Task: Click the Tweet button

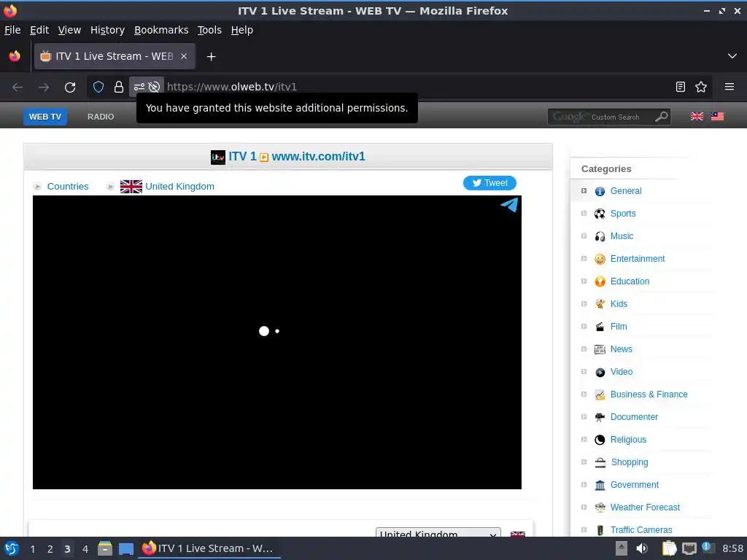Action: [489, 183]
